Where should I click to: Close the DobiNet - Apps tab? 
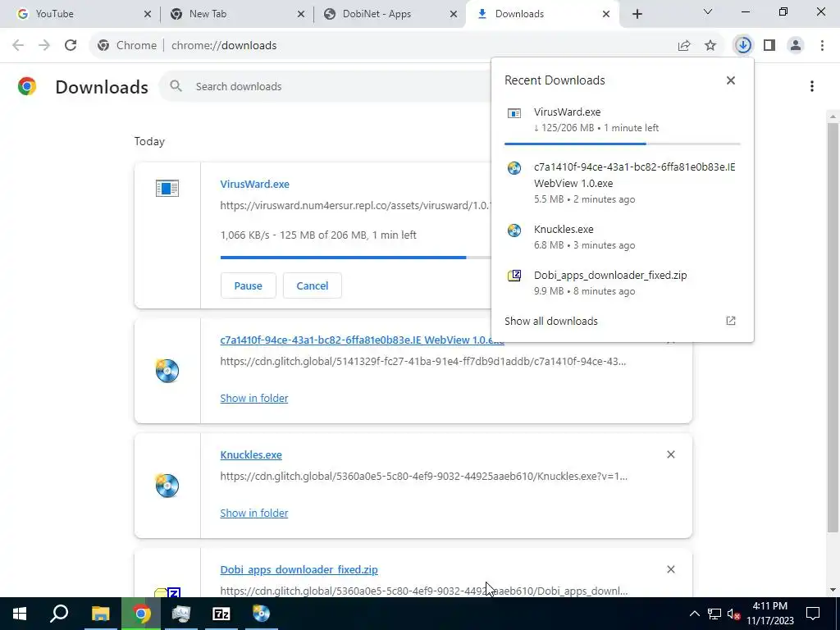454,14
